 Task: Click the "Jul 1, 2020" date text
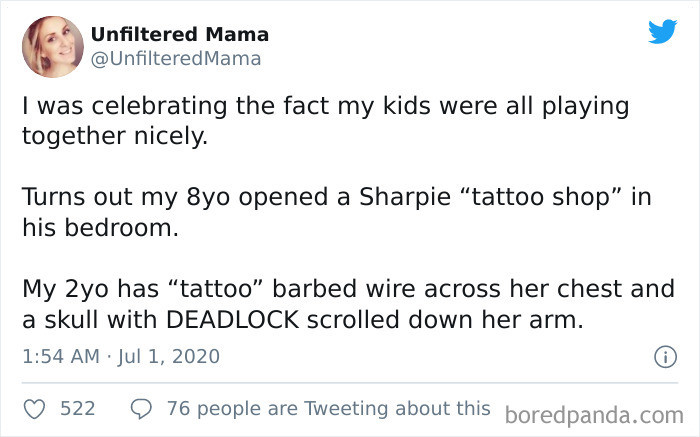(x=169, y=357)
